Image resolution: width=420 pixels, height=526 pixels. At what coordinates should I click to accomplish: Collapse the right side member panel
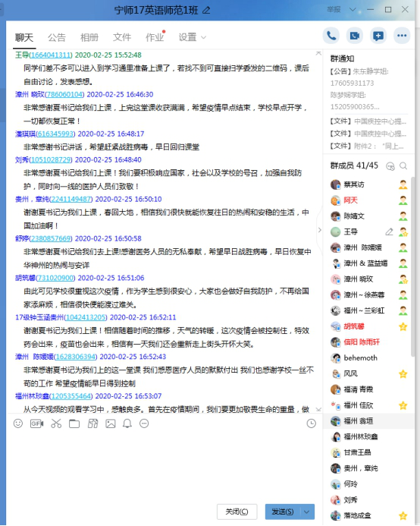[x=319, y=230]
